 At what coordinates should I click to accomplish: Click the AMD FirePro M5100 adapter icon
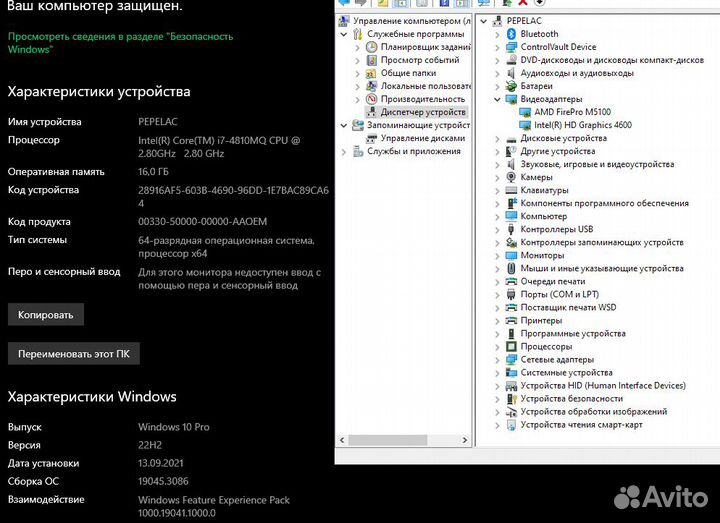[x=525, y=112]
